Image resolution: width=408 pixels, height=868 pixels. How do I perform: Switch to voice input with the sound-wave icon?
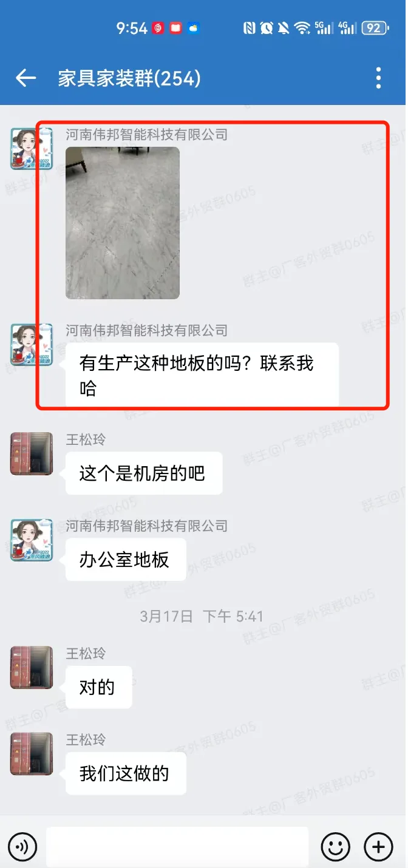click(23, 846)
